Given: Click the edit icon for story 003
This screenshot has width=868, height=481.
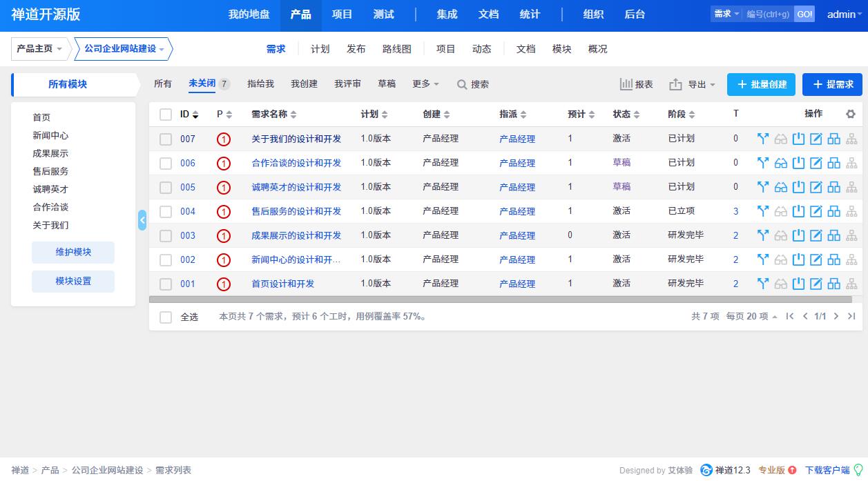Looking at the screenshot, I should (816, 235).
